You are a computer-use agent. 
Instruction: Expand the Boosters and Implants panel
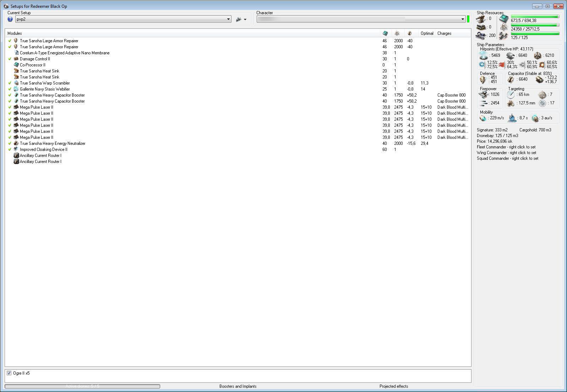click(x=238, y=386)
